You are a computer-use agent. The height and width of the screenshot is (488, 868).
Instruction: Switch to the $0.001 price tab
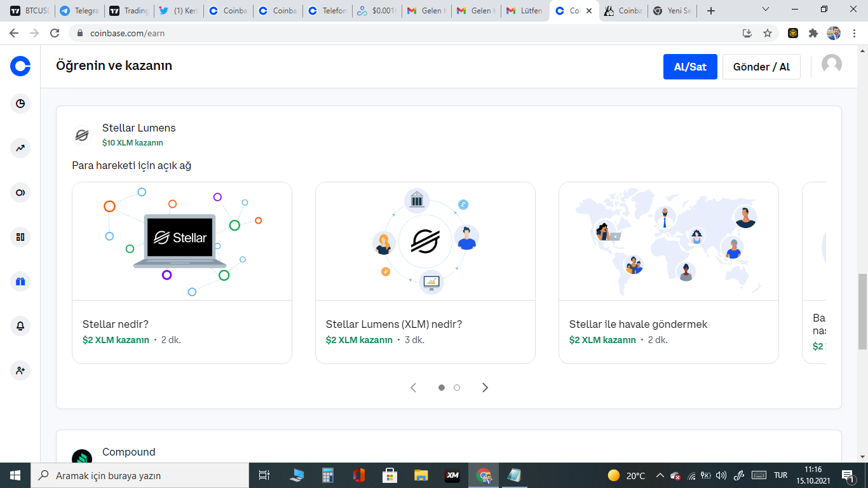(377, 11)
